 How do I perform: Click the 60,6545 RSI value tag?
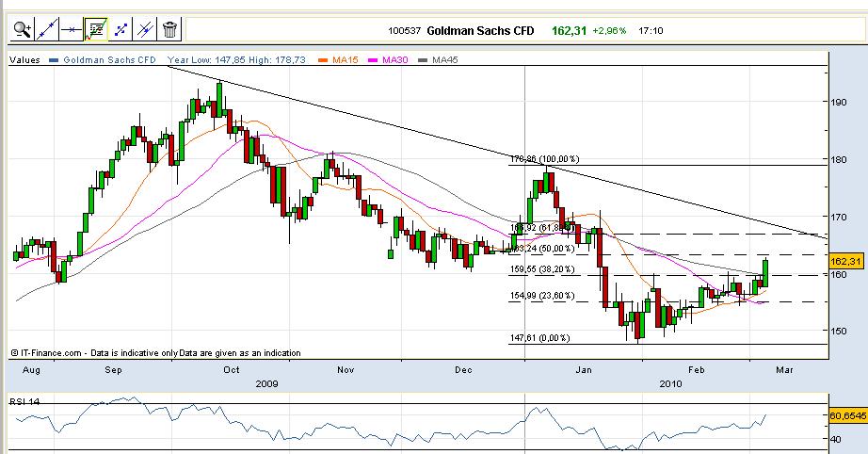847,415
